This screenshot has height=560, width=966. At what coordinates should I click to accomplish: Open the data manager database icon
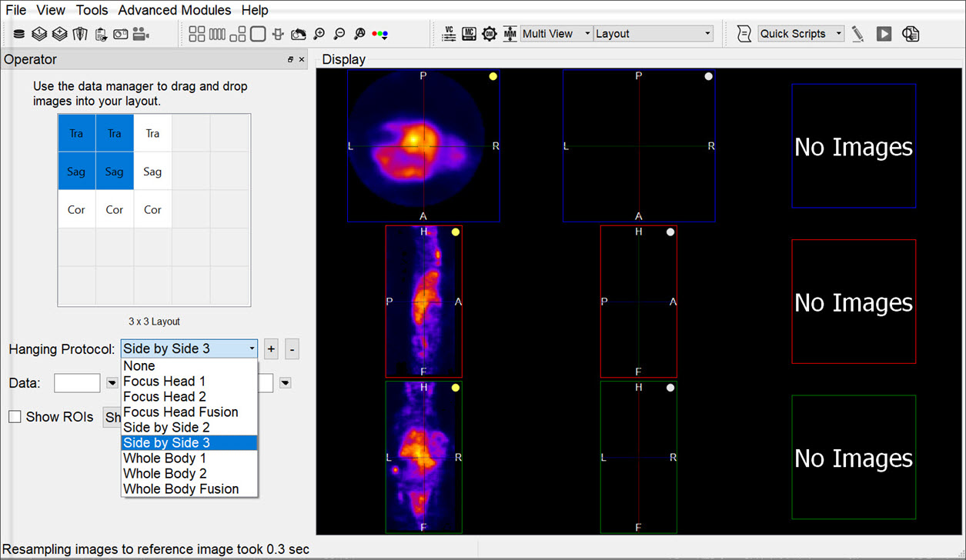(19, 34)
